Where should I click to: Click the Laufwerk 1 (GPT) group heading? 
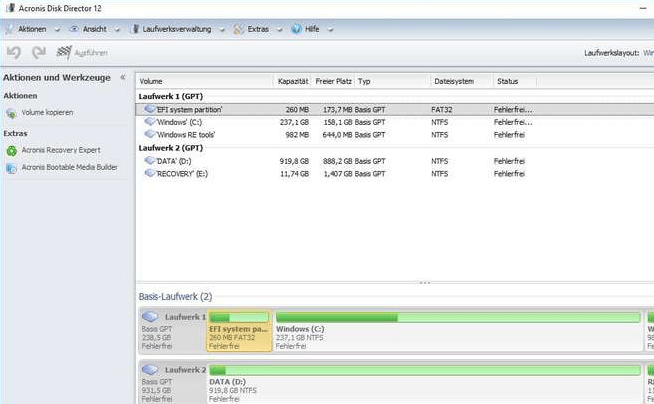171,96
